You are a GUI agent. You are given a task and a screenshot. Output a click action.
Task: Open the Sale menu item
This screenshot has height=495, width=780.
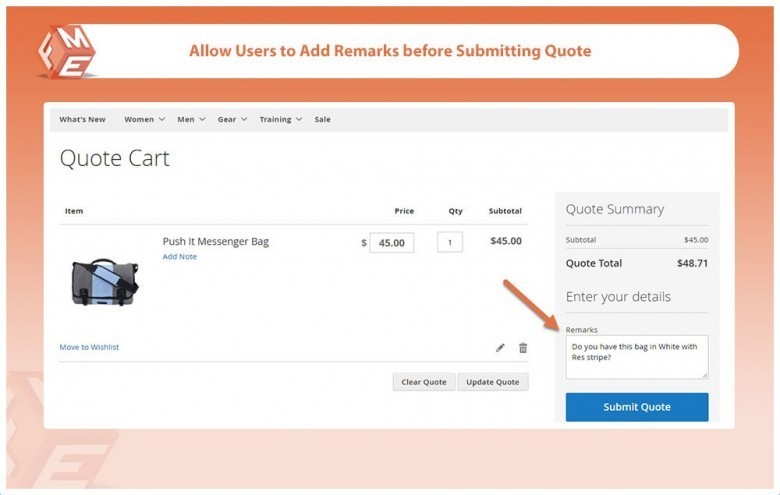[322, 120]
